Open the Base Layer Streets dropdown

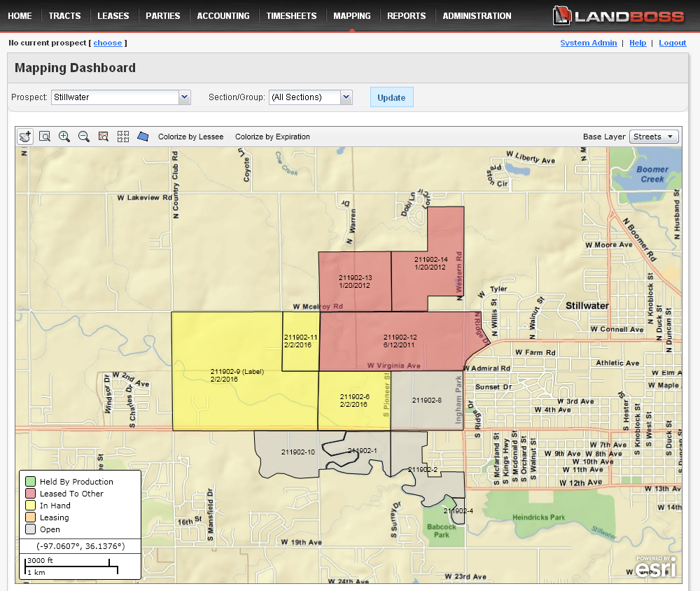point(654,137)
